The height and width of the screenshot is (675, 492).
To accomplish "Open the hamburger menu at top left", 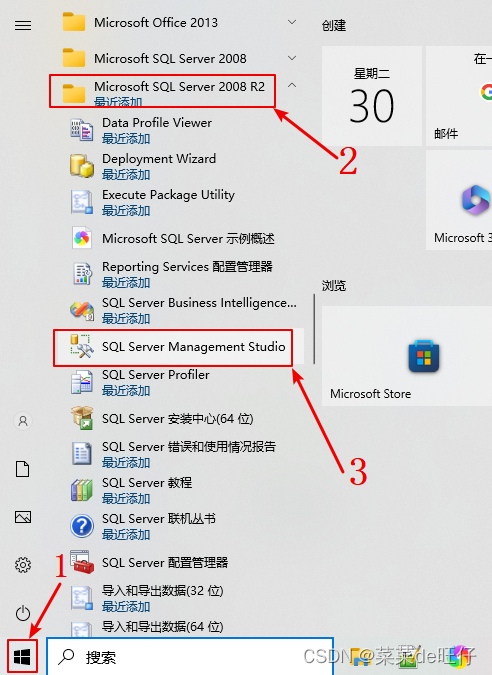I will 23,25.
